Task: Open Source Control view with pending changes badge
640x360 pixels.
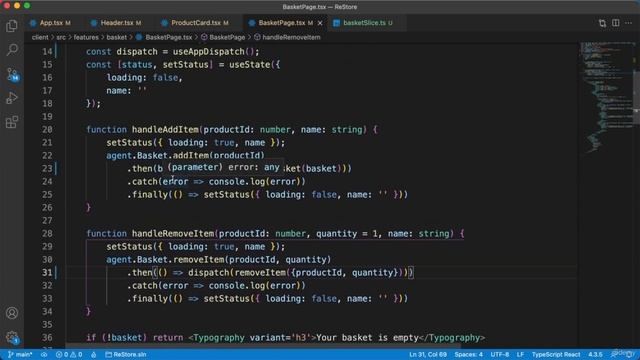Action: [12, 74]
